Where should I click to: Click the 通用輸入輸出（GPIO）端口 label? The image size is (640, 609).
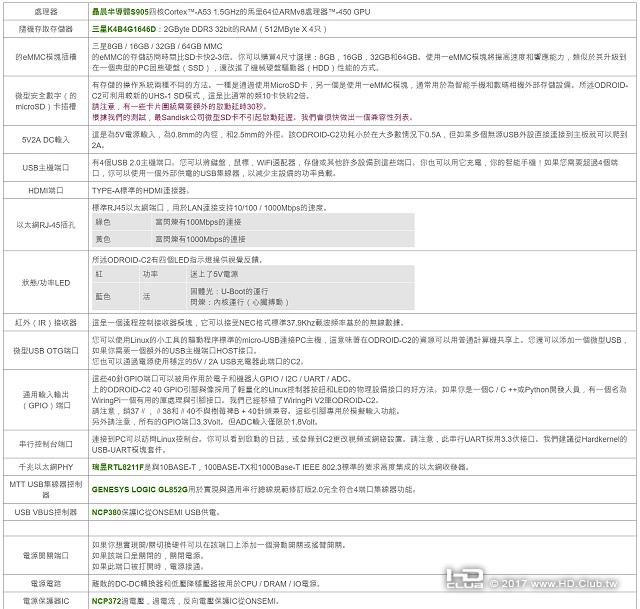click(x=46, y=400)
